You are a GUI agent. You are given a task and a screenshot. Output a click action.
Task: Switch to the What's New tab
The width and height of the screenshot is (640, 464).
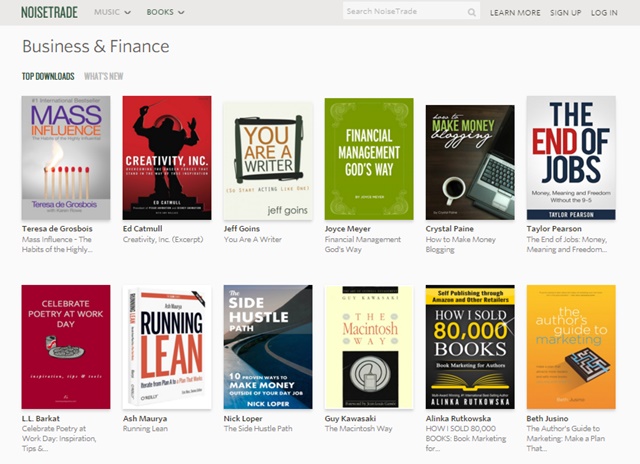[x=104, y=76]
